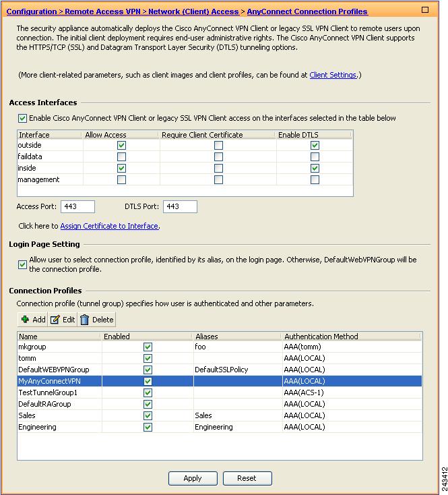Follow the Client Settings link
This screenshot has width=448, height=495.
(333, 75)
